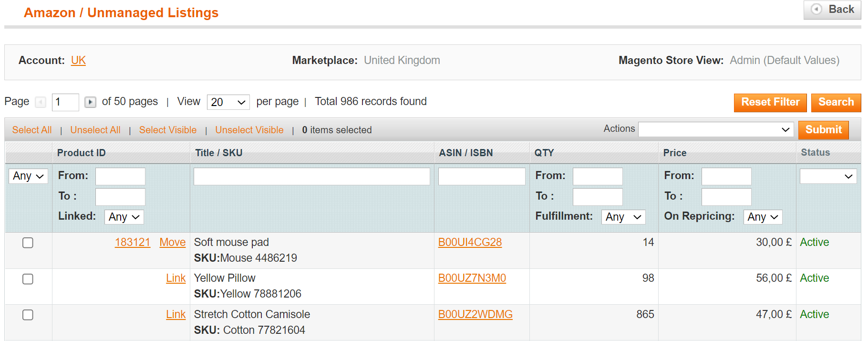Sort by Title / SKU column header
The width and height of the screenshot is (868, 341).
[219, 153]
